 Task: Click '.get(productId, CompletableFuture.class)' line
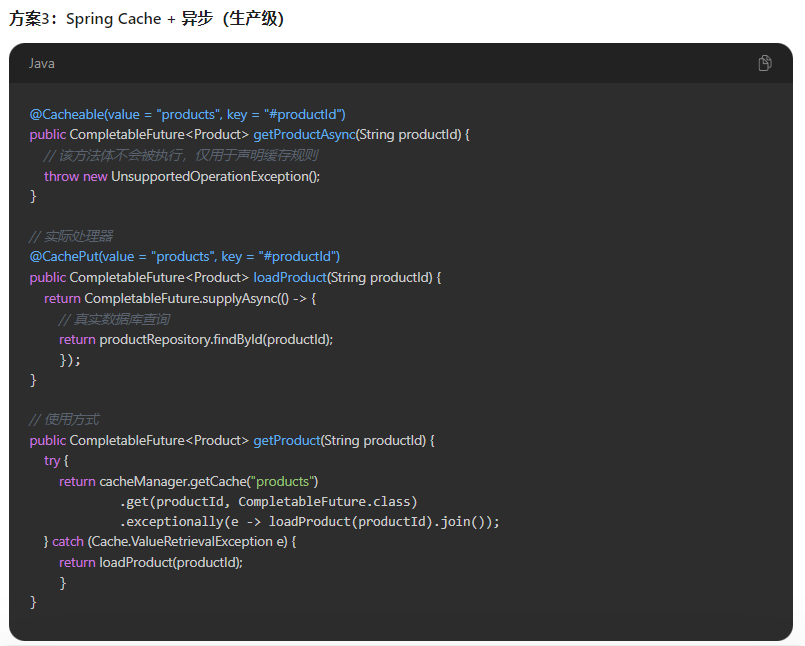click(269, 502)
